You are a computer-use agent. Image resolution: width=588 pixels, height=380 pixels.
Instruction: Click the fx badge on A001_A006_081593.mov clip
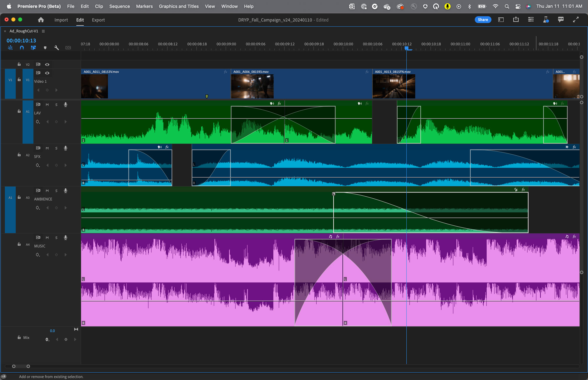click(367, 71)
